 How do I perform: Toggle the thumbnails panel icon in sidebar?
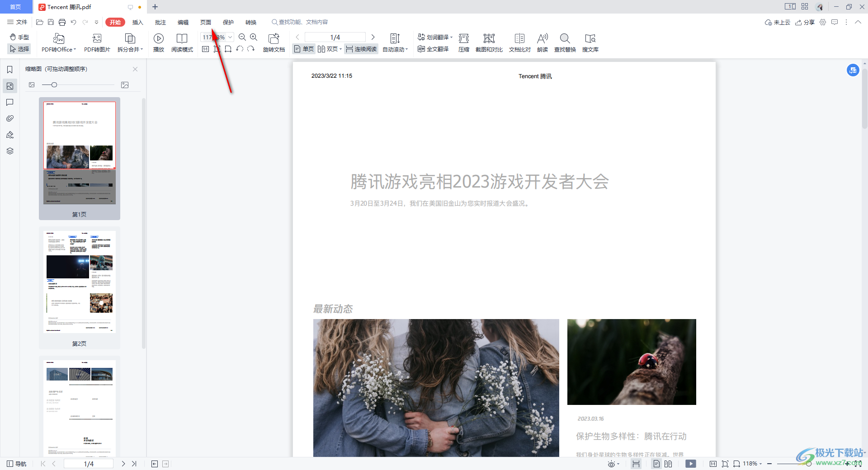point(10,86)
